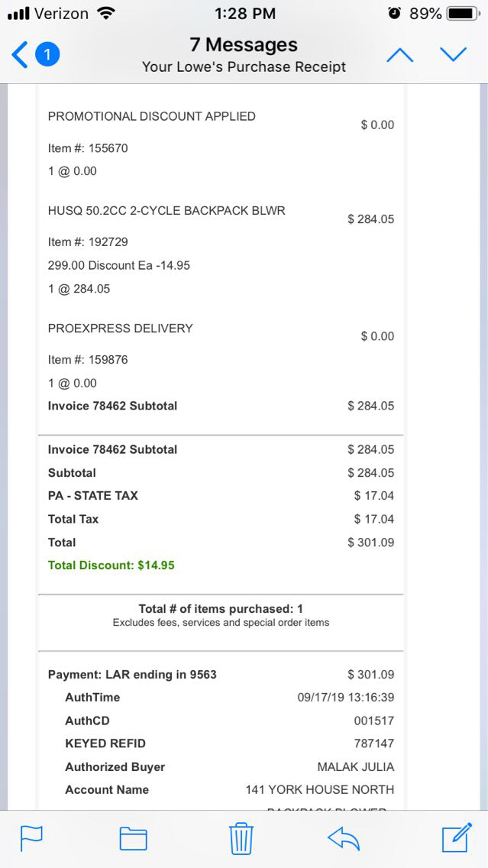Tap the unread count badge showing 1
Image resolution: width=488 pixels, height=868 pixels.
click(x=47, y=55)
